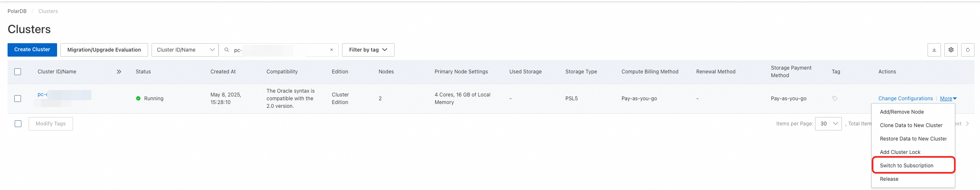Click the tag icon in the cluster row
The width and height of the screenshot is (980, 190).
click(835, 99)
